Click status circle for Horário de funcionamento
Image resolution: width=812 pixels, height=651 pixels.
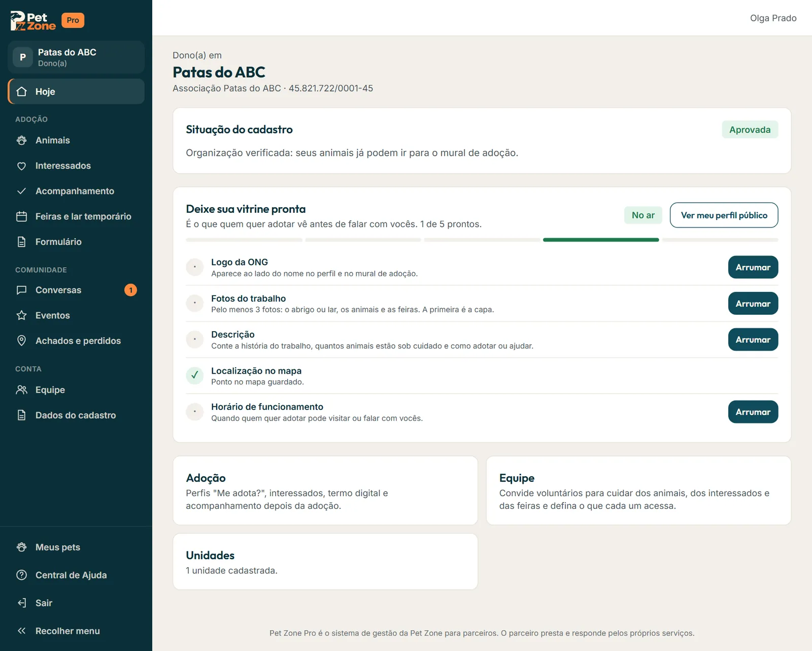point(194,412)
